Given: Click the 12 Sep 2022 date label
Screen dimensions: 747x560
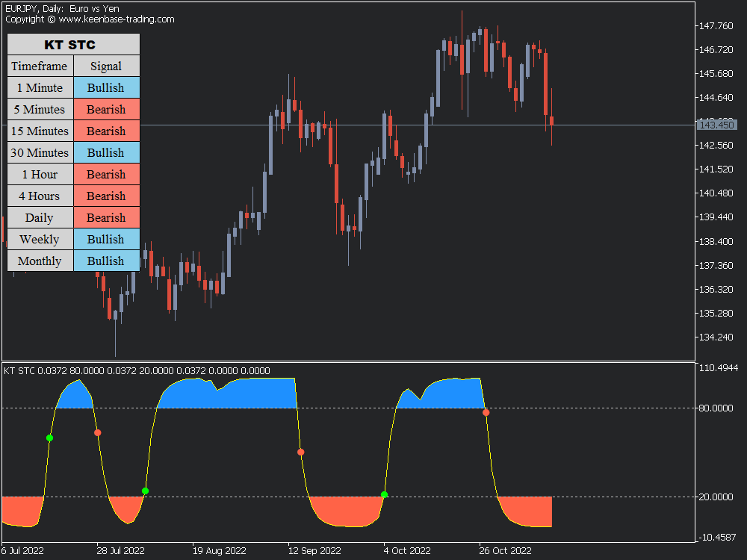Looking at the screenshot, I should click(315, 550).
